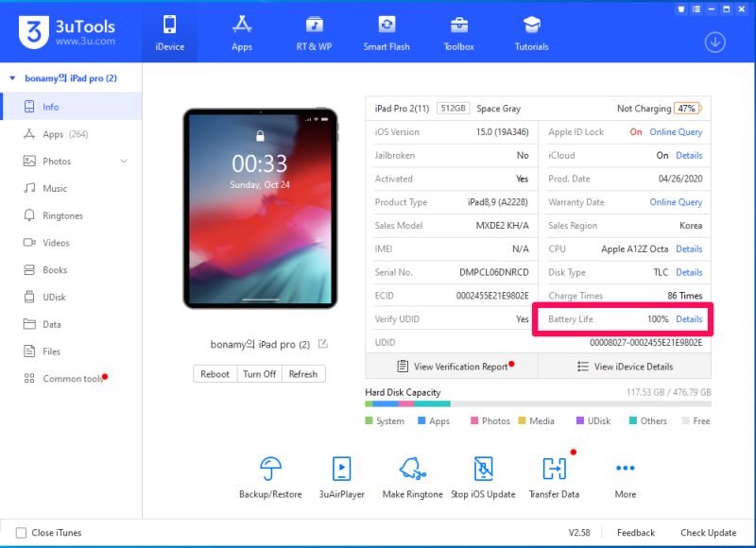
Task: Select Info in the sidebar
Action: 72,107
